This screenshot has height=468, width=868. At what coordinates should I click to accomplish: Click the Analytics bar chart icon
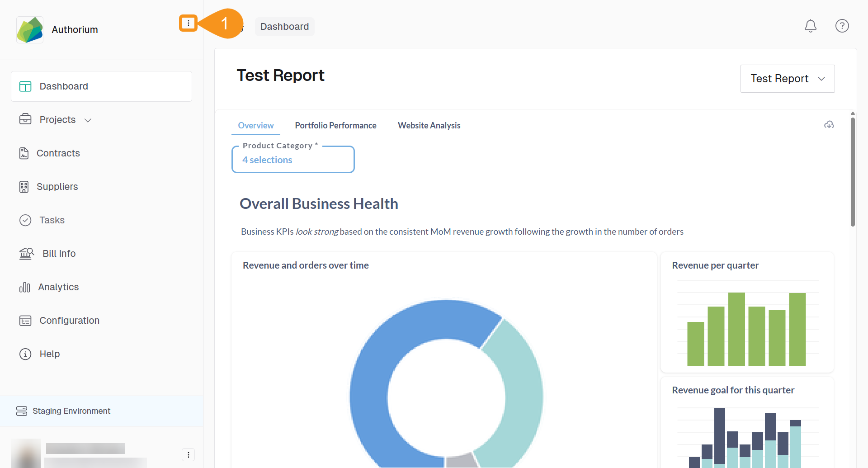tap(24, 287)
